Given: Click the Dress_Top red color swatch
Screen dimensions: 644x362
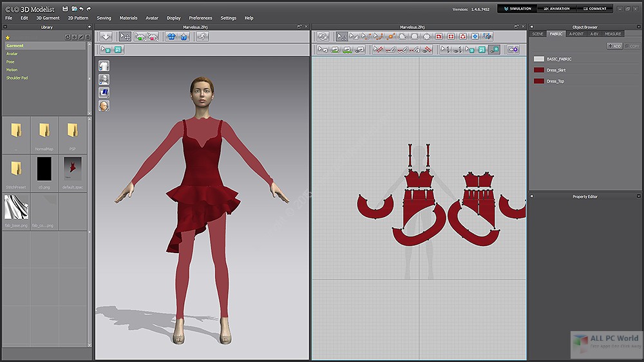Looking at the screenshot, I should tap(539, 81).
